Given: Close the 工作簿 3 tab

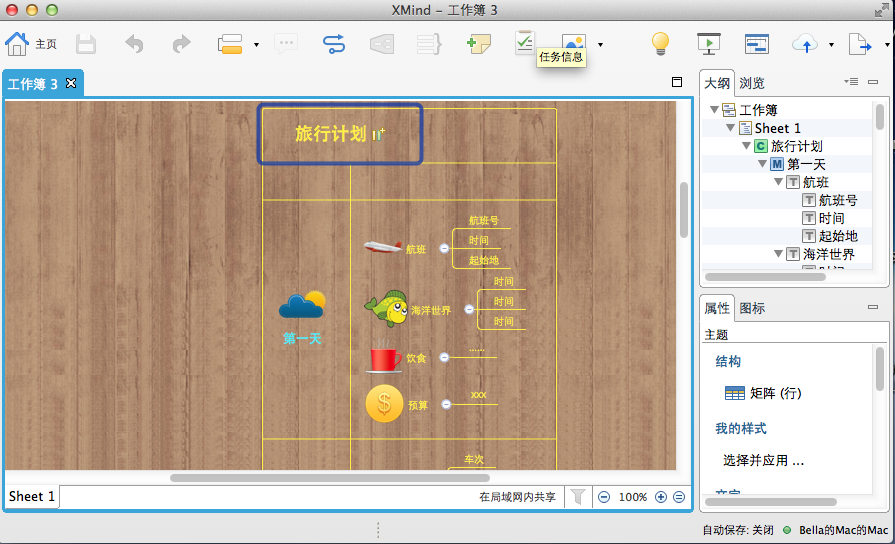Looking at the screenshot, I should [71, 83].
